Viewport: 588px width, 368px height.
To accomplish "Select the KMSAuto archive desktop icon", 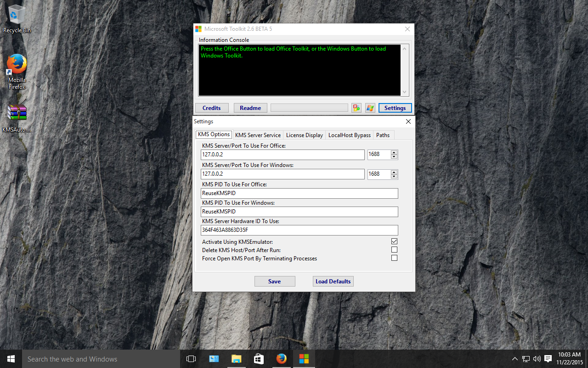I will [x=17, y=118].
